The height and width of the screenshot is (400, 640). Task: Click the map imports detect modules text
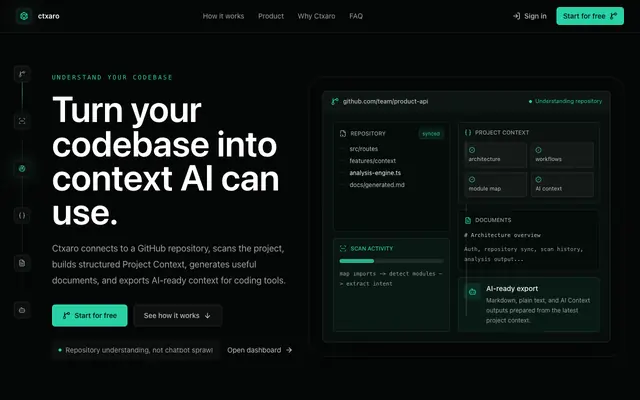pos(391,278)
